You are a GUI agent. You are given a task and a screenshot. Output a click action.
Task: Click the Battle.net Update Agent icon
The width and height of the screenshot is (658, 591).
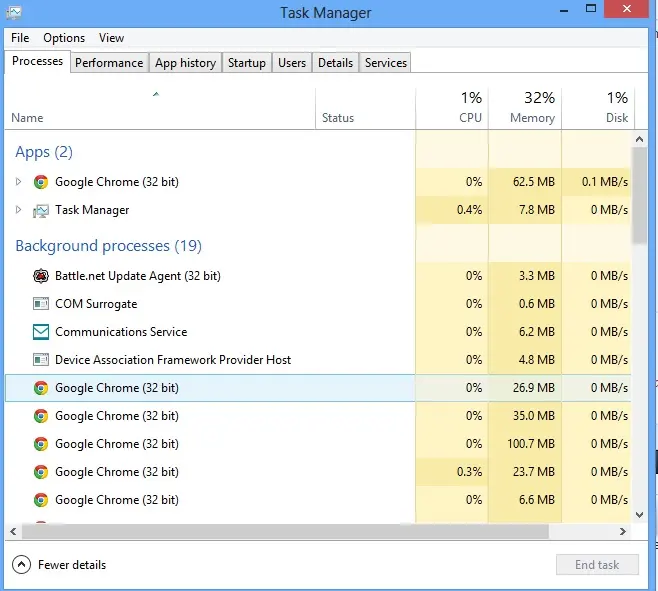point(41,276)
